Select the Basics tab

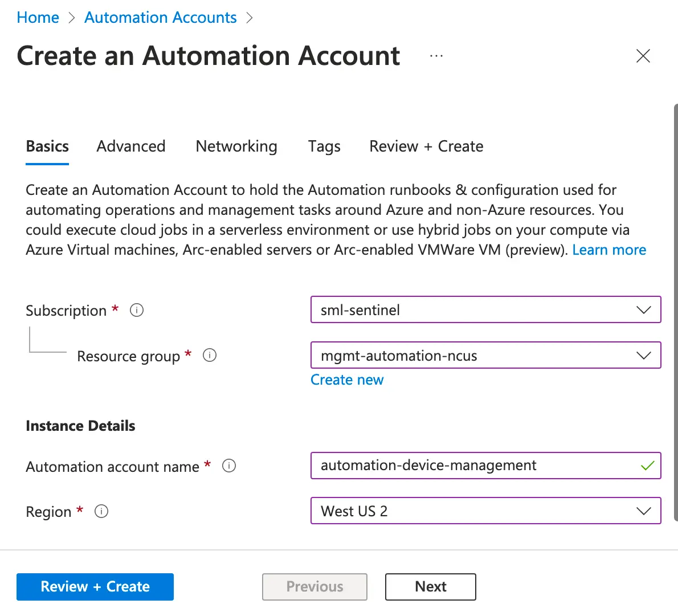click(47, 146)
